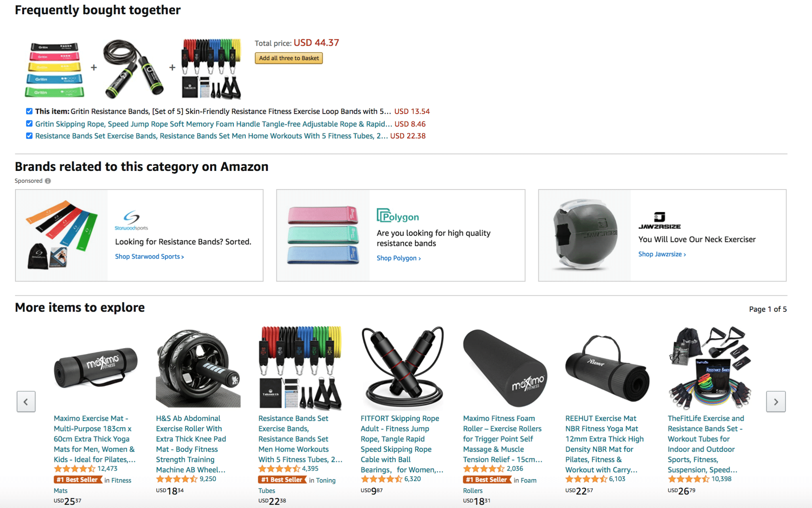Uncheck the Gritin Resistance Bands item checkbox
Image resolution: width=812 pixels, height=508 pixels.
point(29,111)
